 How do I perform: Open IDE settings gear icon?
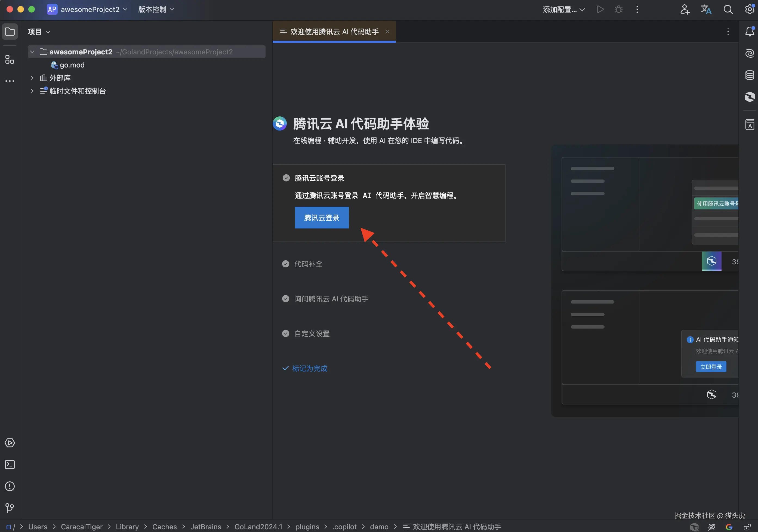[750, 9]
